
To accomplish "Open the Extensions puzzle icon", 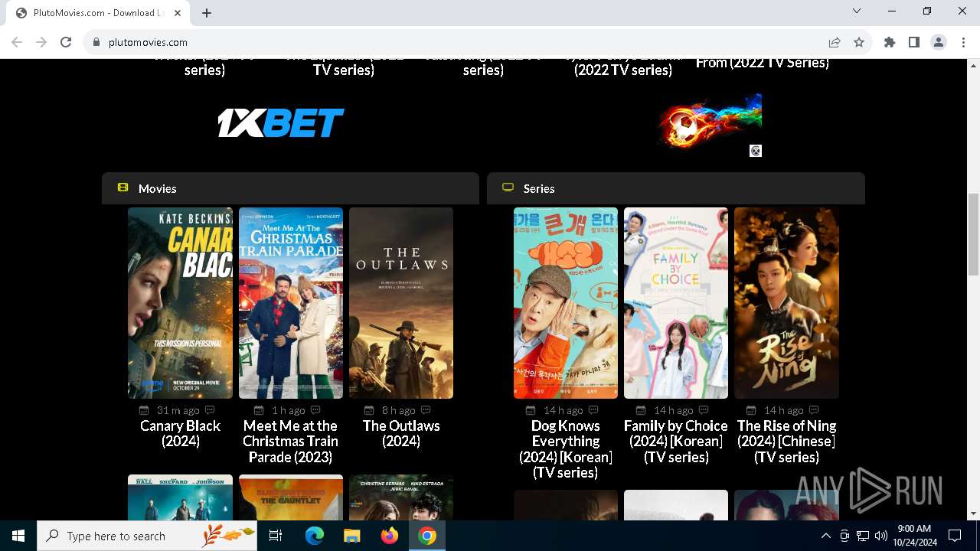I will (890, 42).
